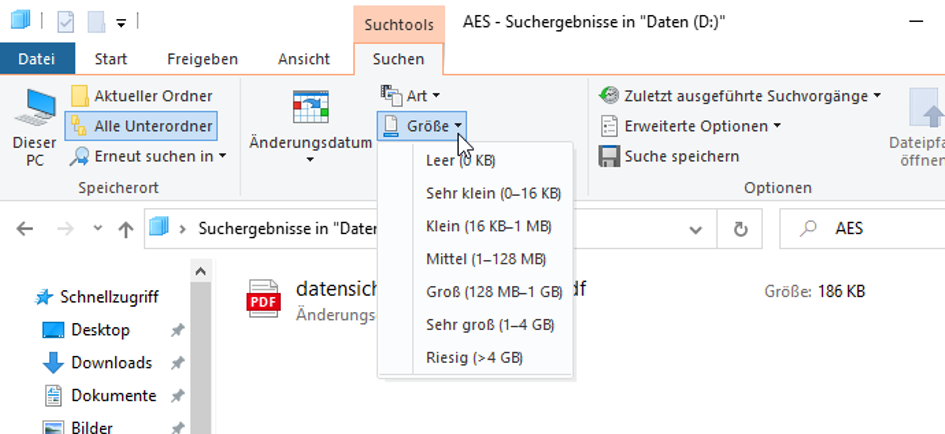Viewport: 945px width, 434px height.
Task: Select Mittel (1–128 MB) size filter
Action: pos(486,259)
